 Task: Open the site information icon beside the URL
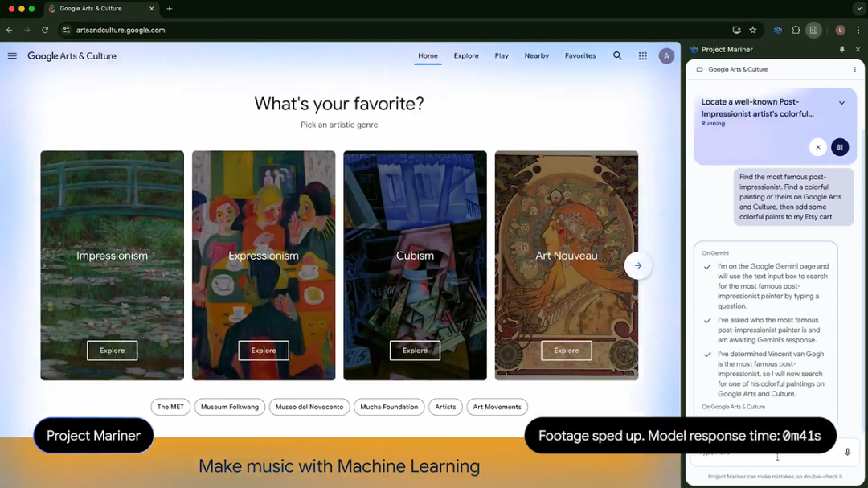pos(67,30)
